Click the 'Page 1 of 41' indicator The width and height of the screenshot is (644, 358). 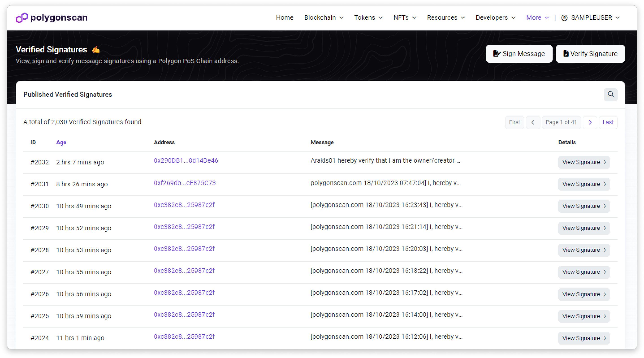click(561, 122)
